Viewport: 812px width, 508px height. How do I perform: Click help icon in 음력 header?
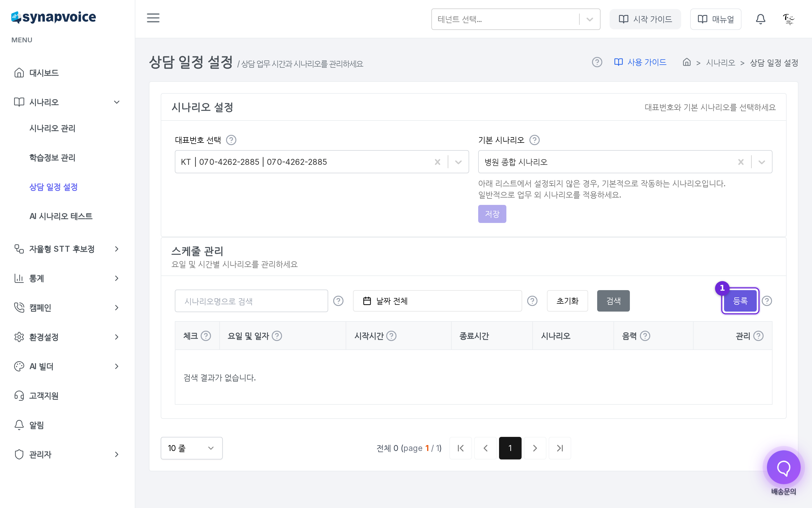[645, 336]
